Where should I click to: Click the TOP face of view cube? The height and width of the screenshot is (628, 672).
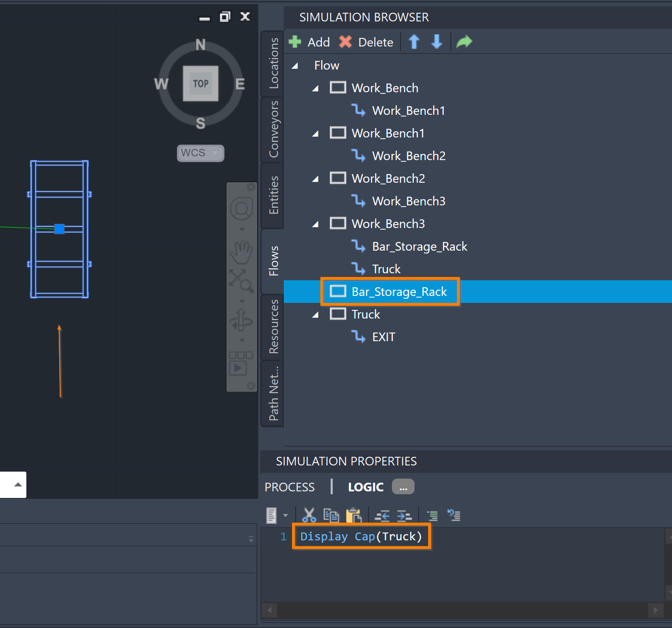(x=201, y=84)
